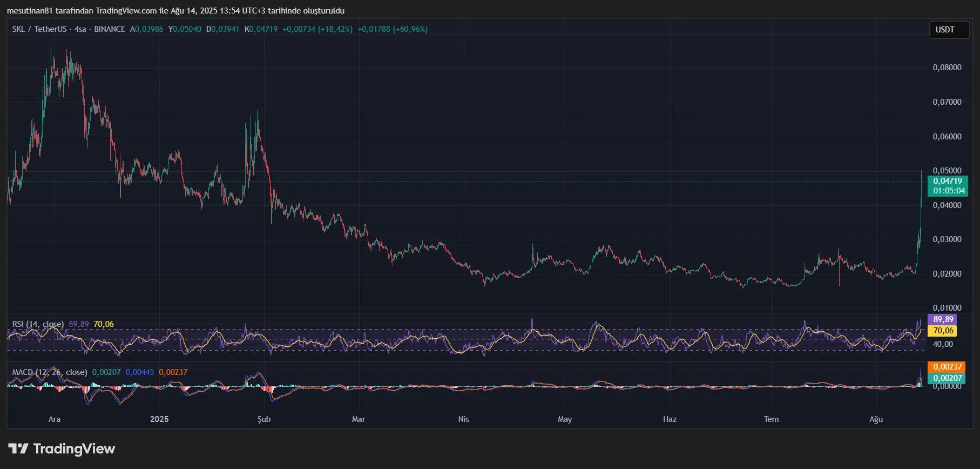Click the purple RSI value tag 89,89

[942, 319]
